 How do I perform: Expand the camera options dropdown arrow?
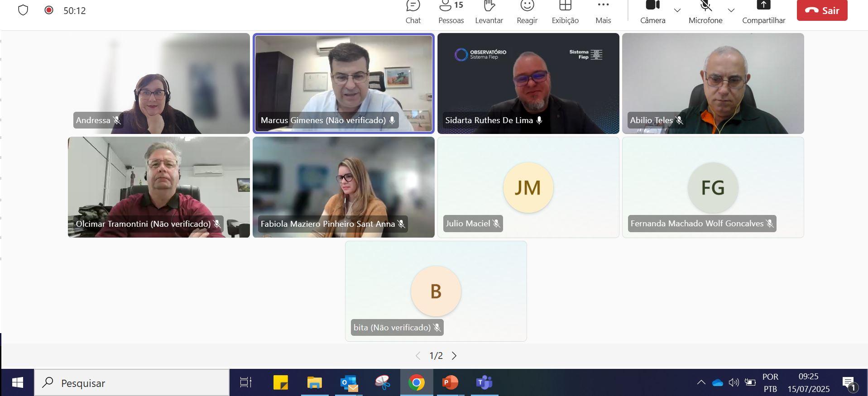click(677, 10)
